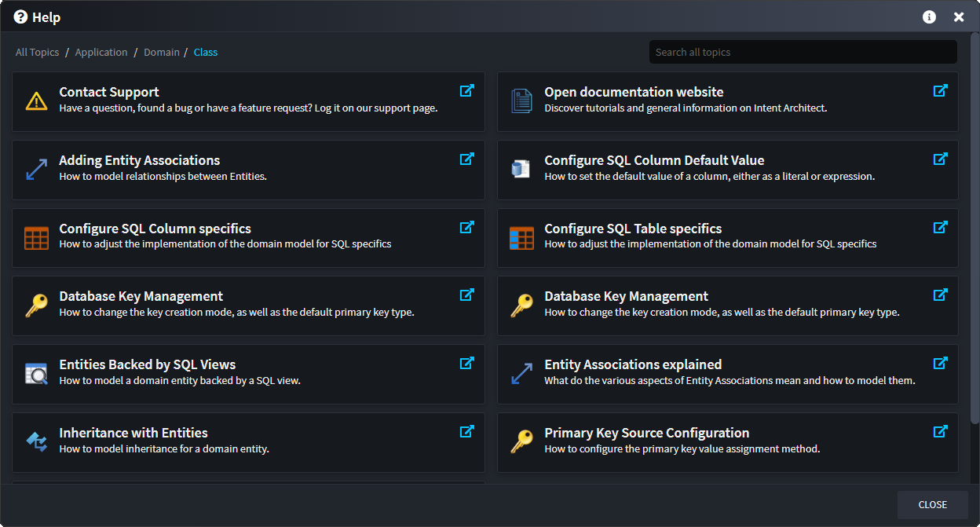Click external link icon for Configure SQL Column Default Value
The height and width of the screenshot is (527, 980).
(x=940, y=159)
